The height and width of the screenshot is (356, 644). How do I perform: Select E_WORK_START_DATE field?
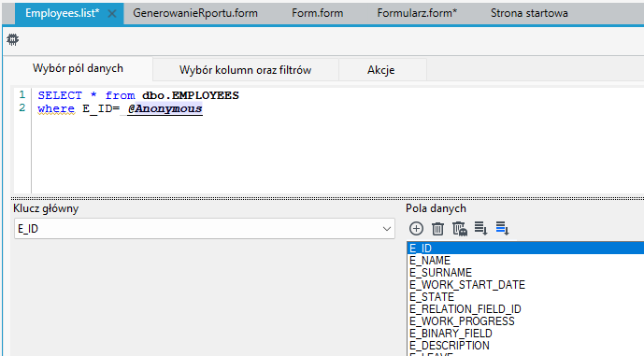(x=525, y=285)
